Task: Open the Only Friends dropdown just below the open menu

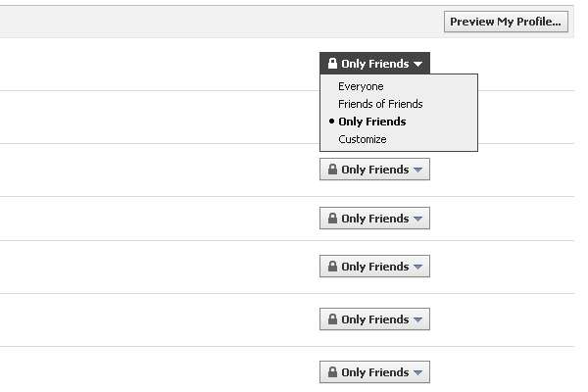Action: point(374,170)
